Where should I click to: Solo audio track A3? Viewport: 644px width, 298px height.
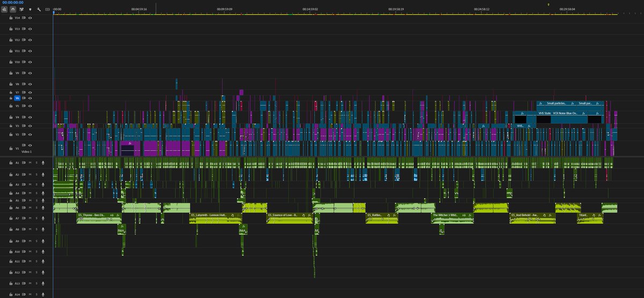[x=36, y=185]
